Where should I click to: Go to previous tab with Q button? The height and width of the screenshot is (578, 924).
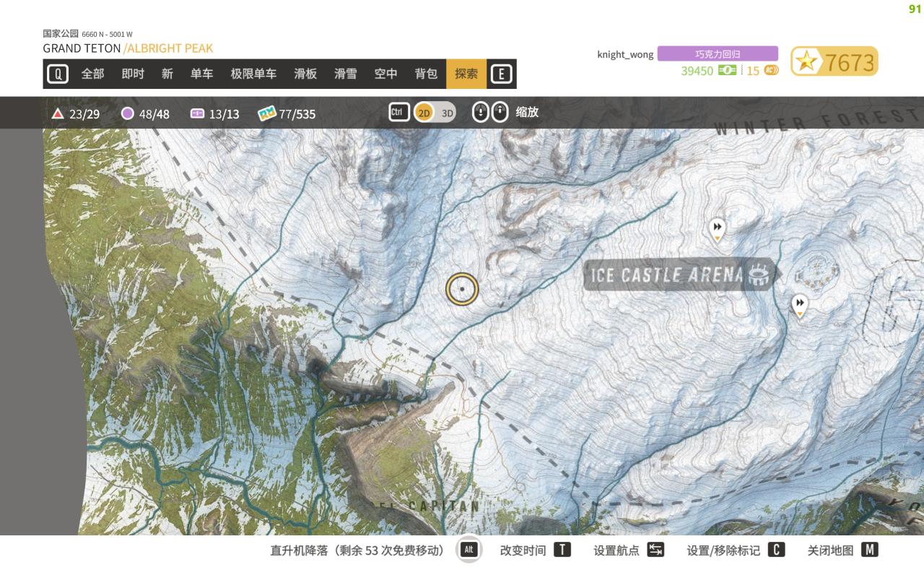point(58,74)
